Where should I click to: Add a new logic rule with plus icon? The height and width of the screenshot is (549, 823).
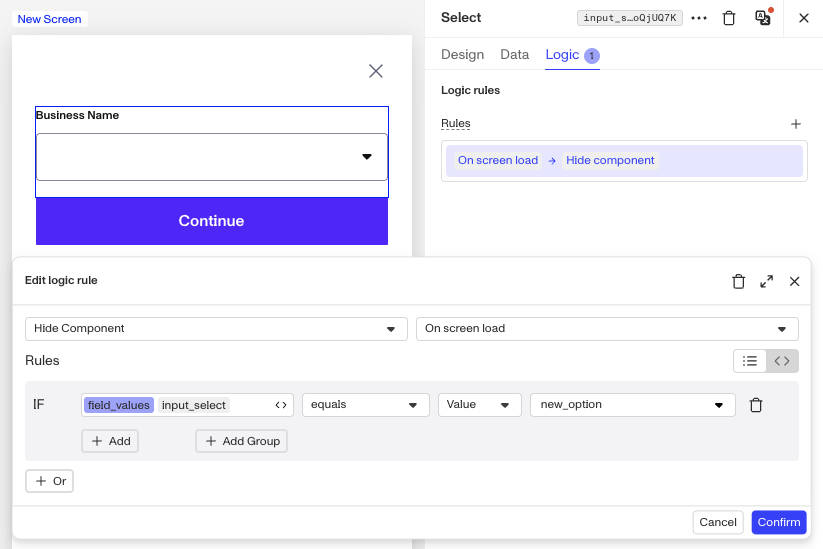click(x=796, y=124)
